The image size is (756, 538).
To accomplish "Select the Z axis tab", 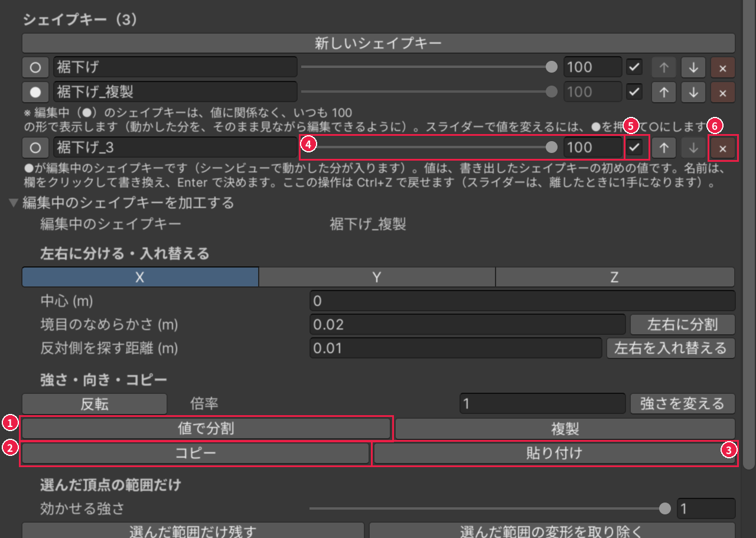I will coord(615,277).
